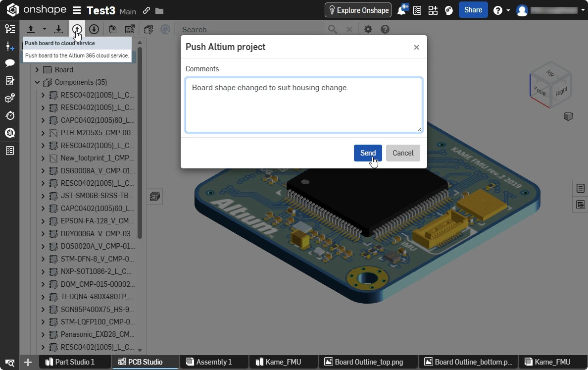
Task: Expand the PTH-M2D5X5_CMP-00 component
Action: click(x=43, y=133)
